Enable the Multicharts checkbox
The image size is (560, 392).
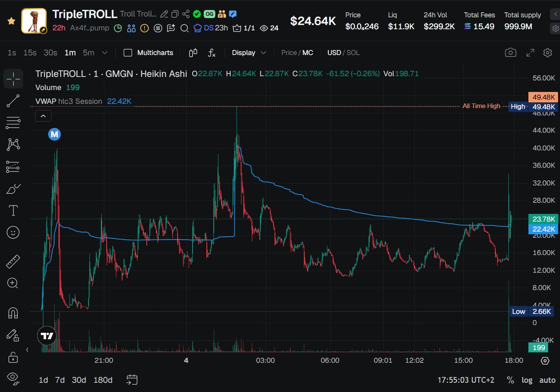tap(127, 53)
